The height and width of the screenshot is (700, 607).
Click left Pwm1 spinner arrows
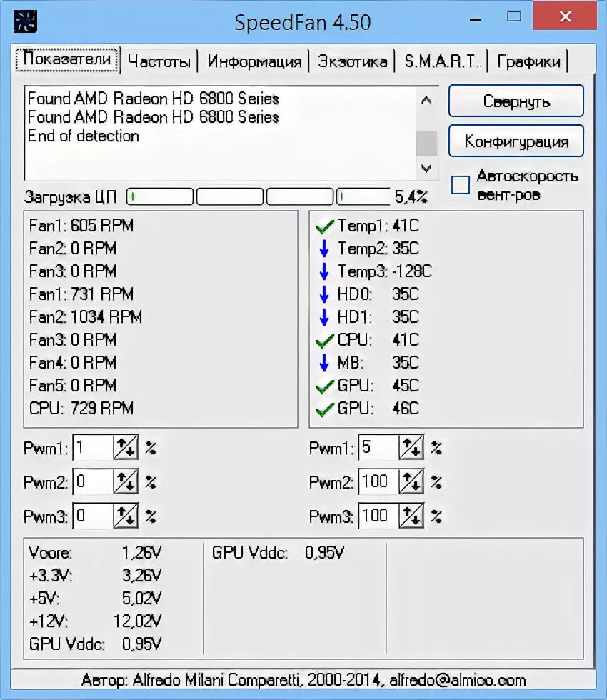tap(126, 447)
